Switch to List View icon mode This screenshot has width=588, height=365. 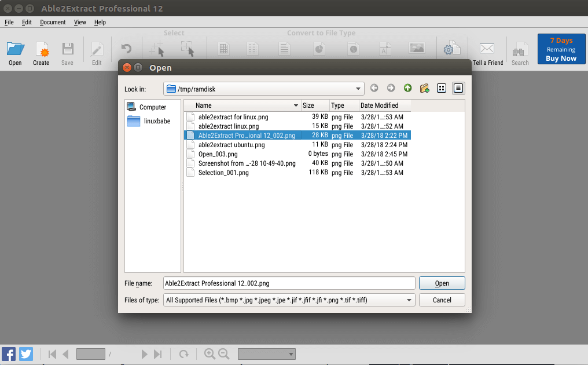(x=442, y=88)
